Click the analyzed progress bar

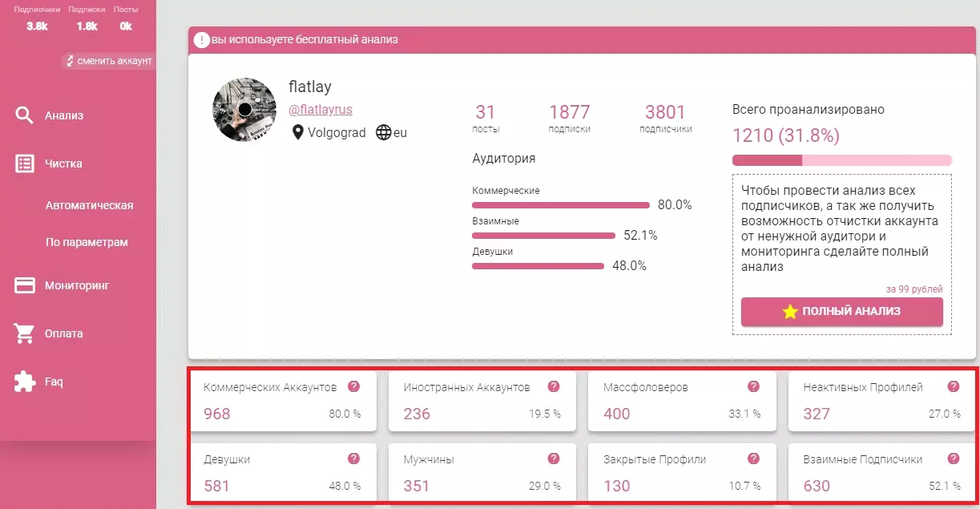(841, 160)
